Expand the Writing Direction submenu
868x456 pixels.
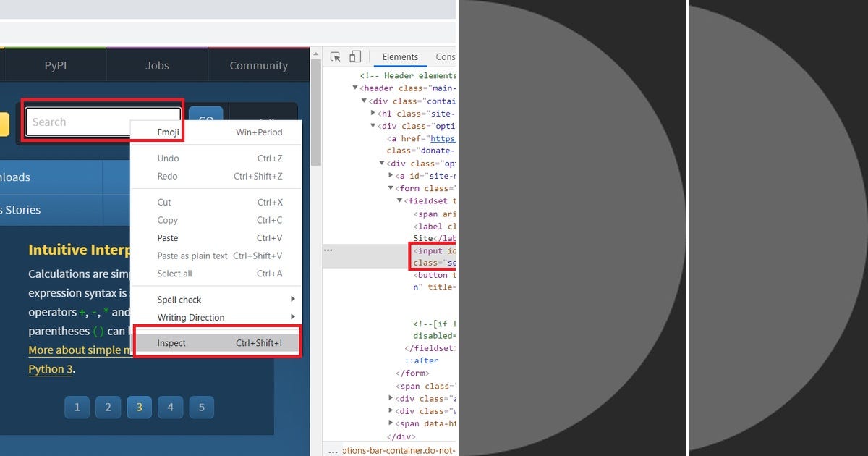(x=190, y=317)
